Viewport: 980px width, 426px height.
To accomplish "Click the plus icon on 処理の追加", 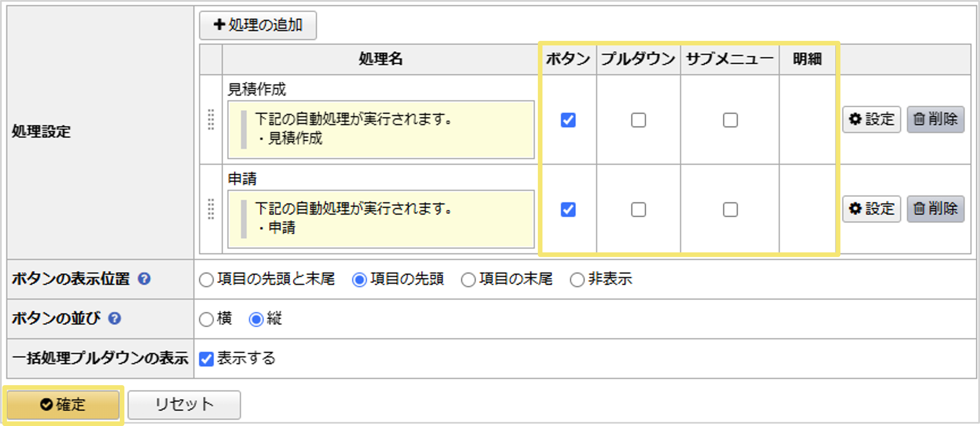I will (x=218, y=25).
